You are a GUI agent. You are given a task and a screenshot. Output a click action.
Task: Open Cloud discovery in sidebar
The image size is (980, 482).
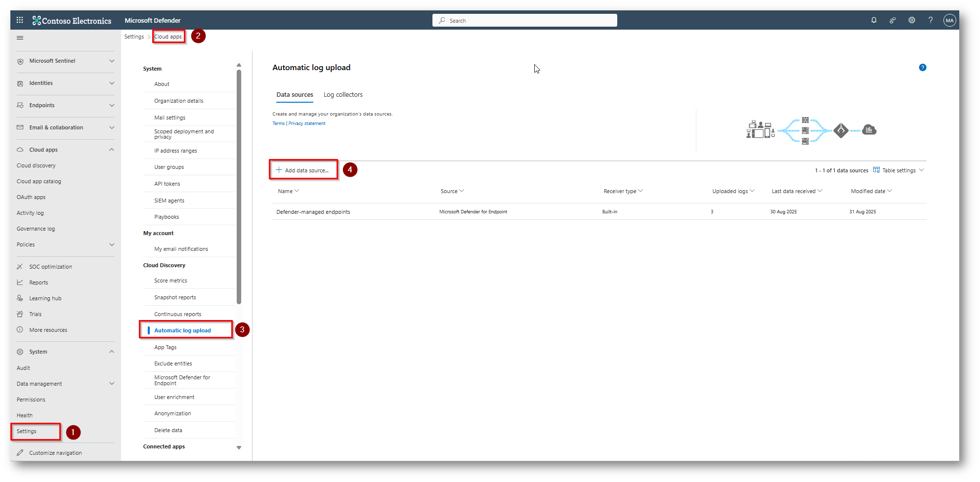tap(36, 165)
